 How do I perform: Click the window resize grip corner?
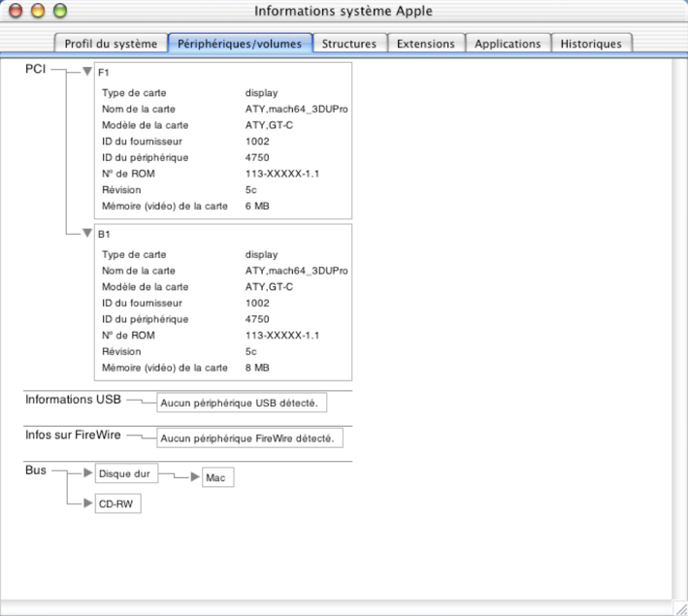click(x=680, y=608)
